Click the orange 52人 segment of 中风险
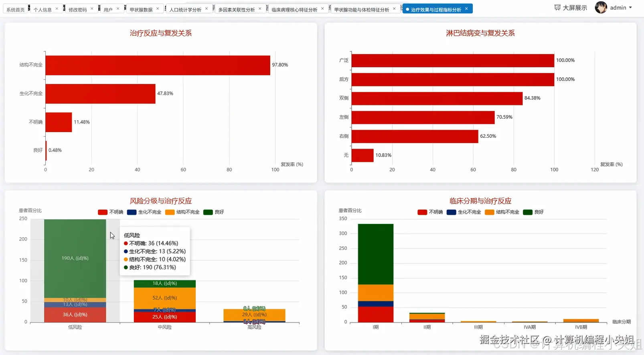Image resolution: width=644 pixels, height=355 pixels. pyautogui.click(x=165, y=298)
